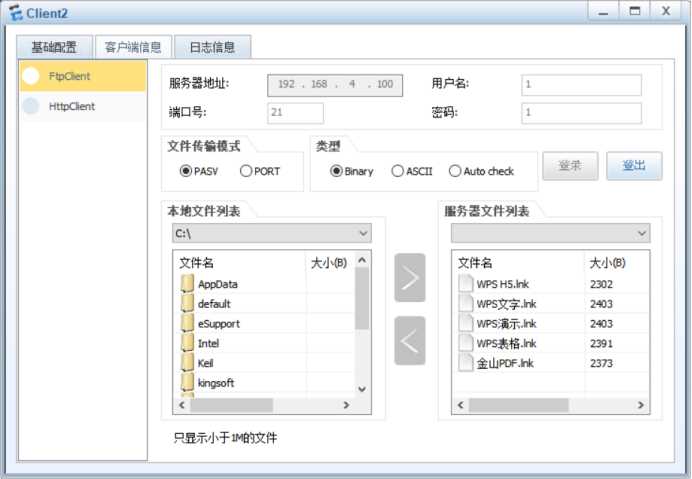Select ASCII transfer type
692x479 pixels.
point(397,171)
